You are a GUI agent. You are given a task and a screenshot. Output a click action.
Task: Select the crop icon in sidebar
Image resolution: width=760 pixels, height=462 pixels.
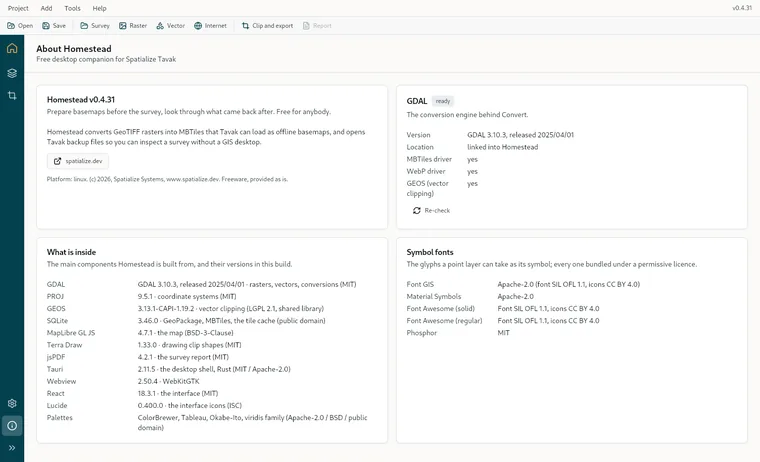click(12, 96)
